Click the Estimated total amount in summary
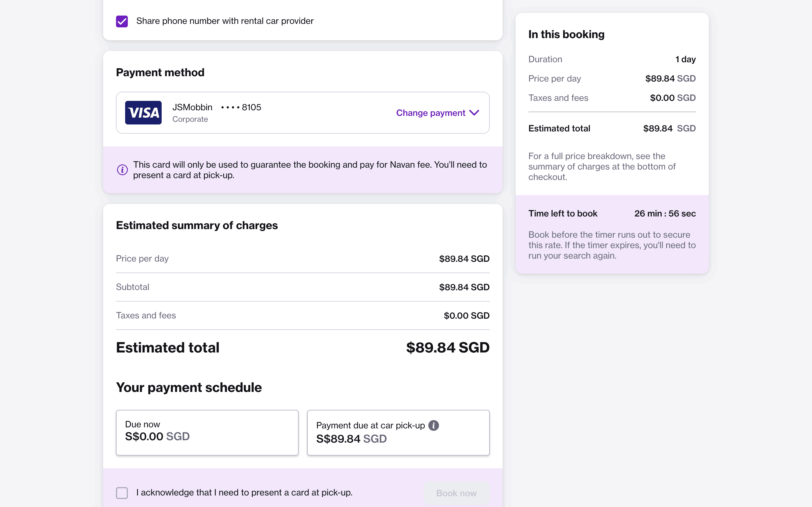Image resolution: width=812 pixels, height=507 pixels. click(x=447, y=347)
